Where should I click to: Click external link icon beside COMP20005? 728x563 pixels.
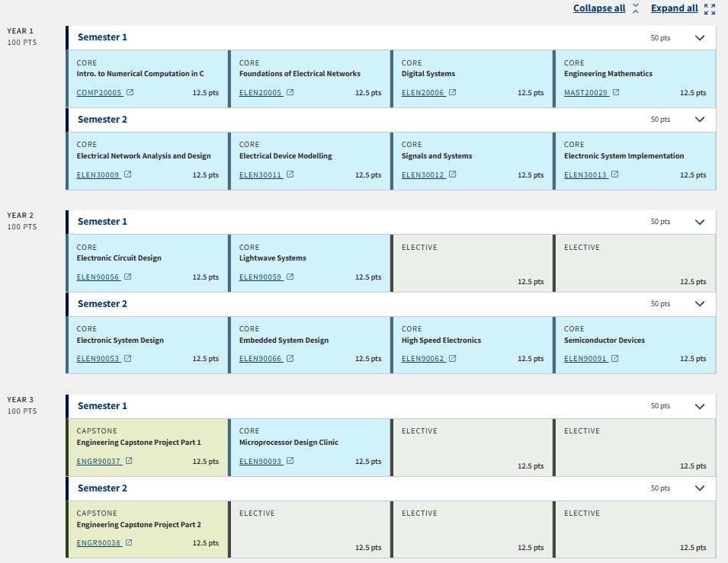click(130, 93)
